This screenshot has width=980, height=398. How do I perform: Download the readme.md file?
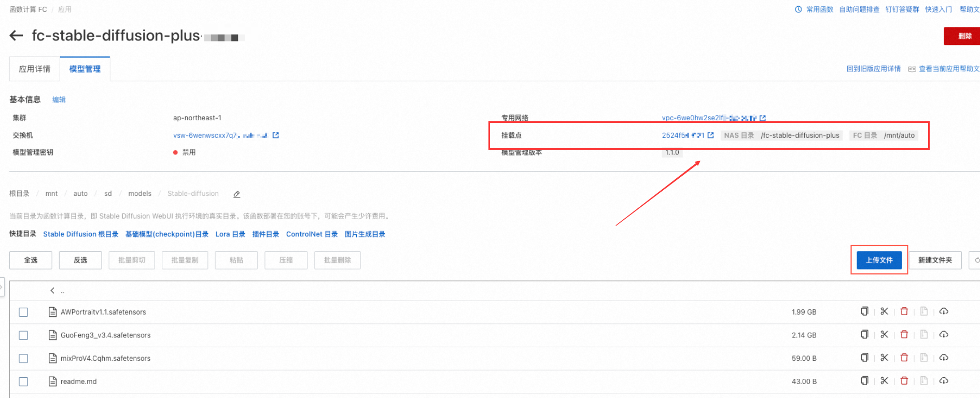tap(944, 381)
